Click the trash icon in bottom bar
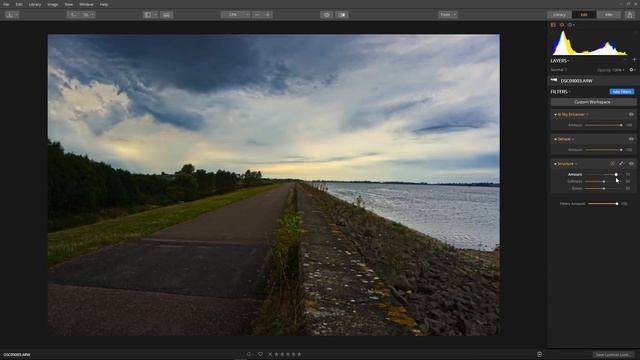640x360 pixels. pyautogui.click(x=540, y=354)
